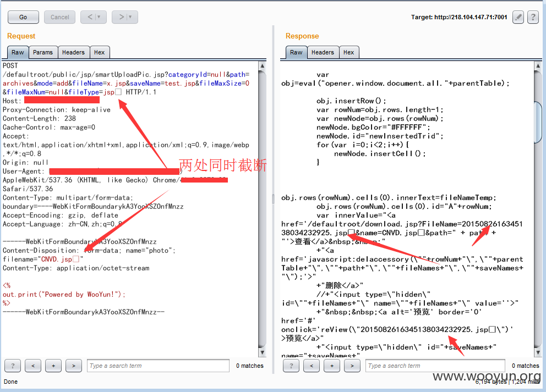Click newNode.insertCell() line in response
The height and width of the screenshot is (392, 546).
tap(380, 154)
